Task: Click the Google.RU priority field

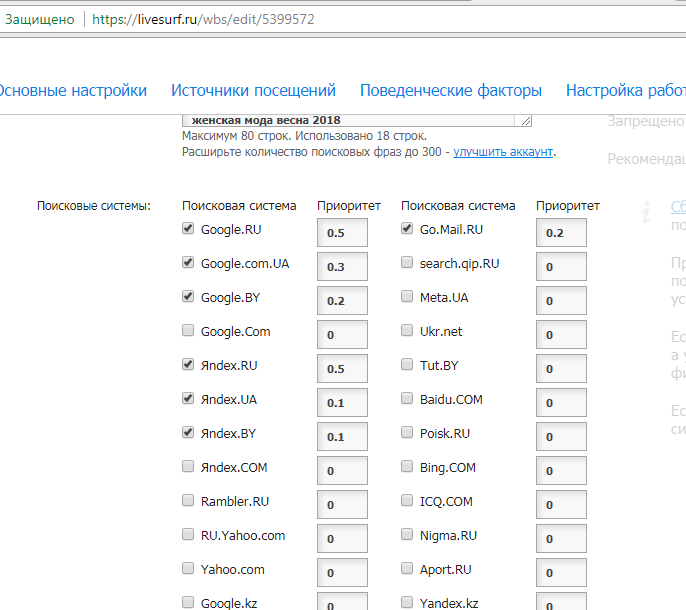Action: tap(342, 233)
